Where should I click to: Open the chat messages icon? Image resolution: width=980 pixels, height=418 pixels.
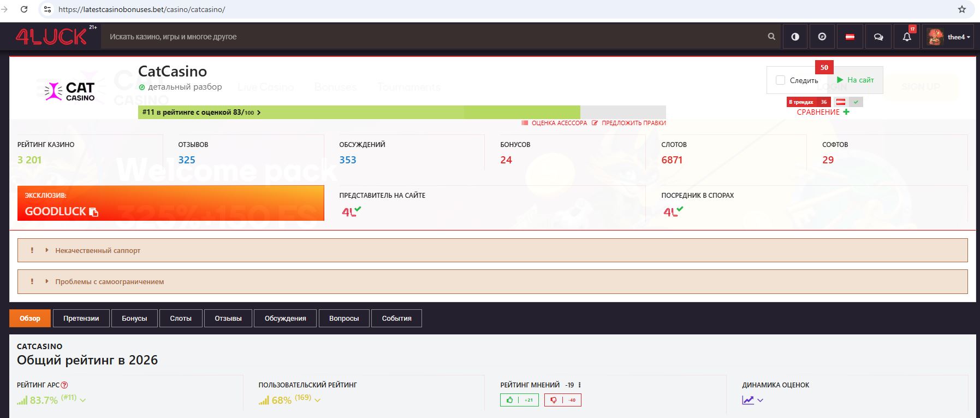[878, 37]
